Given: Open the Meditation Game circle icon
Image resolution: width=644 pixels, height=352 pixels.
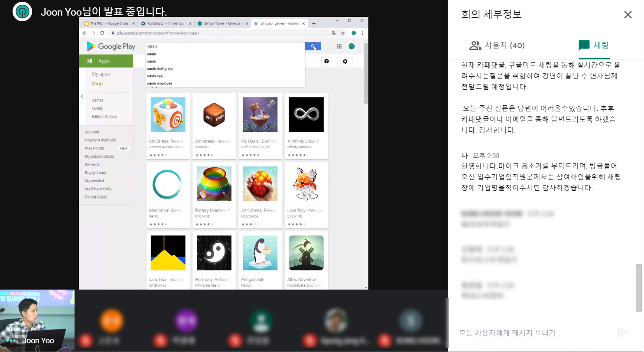Looking at the screenshot, I should coord(168,184).
